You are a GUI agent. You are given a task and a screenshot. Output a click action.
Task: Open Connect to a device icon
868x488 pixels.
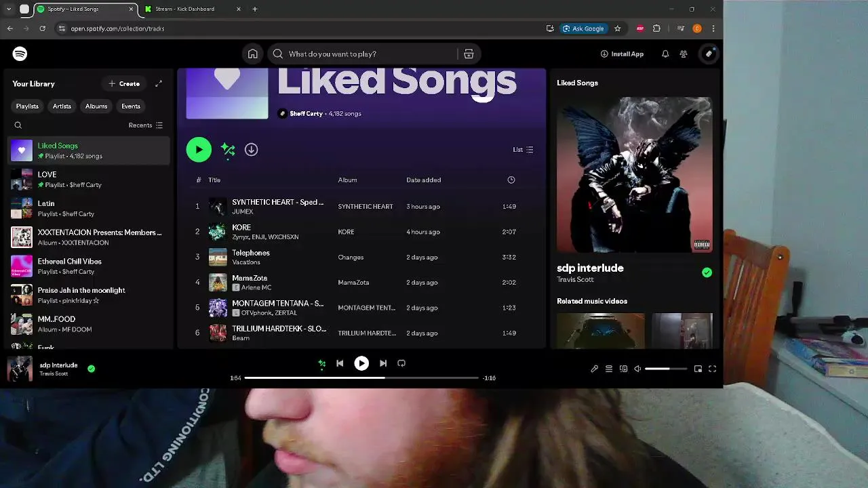[x=623, y=369]
